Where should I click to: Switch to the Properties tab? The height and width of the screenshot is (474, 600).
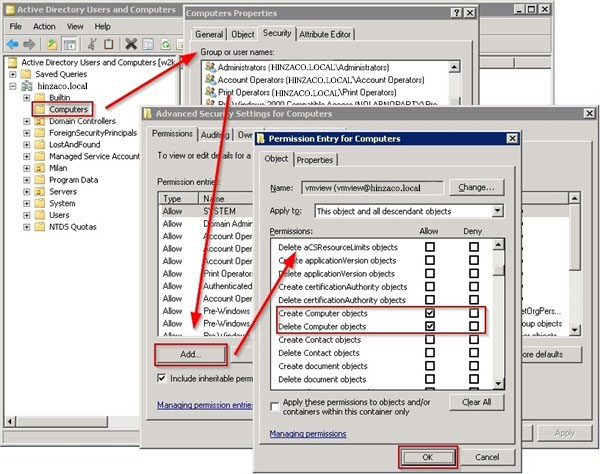tap(314, 160)
